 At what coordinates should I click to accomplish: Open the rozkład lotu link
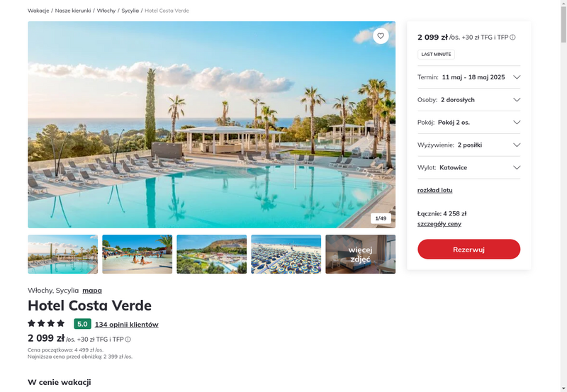point(434,190)
